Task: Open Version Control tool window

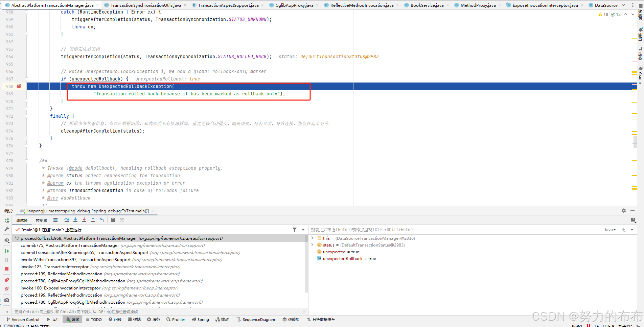Action: tap(23, 319)
